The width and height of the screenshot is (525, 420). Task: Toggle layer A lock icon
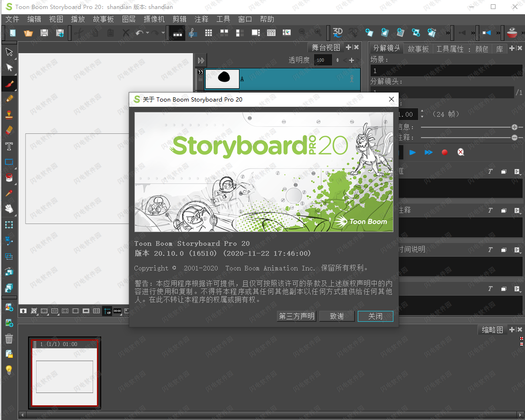pos(200,79)
